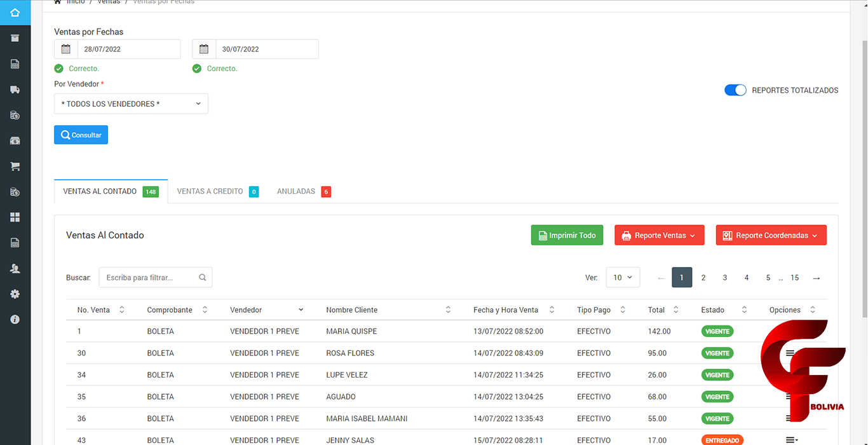The height and width of the screenshot is (445, 868).
Task: Open the settings gear in sidebar
Action: 15,294
